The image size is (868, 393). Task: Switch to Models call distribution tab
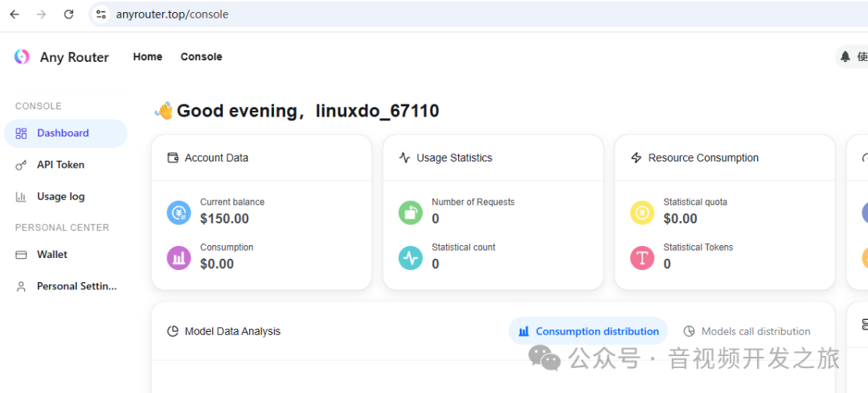[747, 331]
